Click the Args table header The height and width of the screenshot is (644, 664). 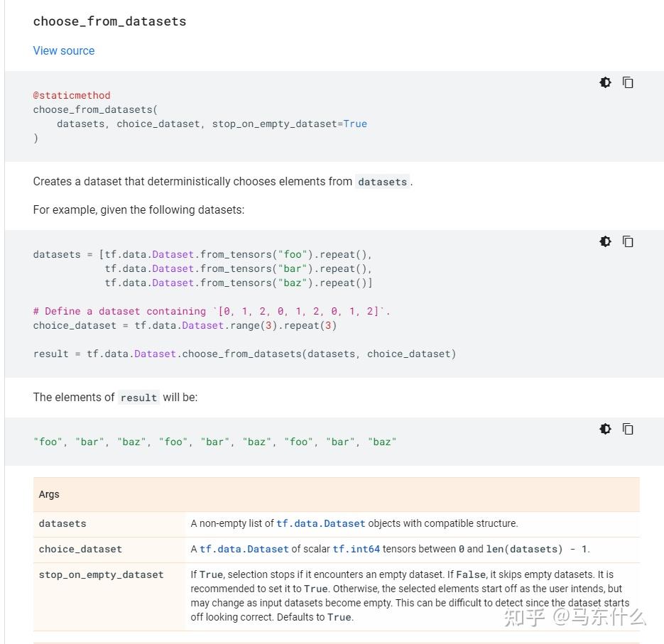point(49,494)
